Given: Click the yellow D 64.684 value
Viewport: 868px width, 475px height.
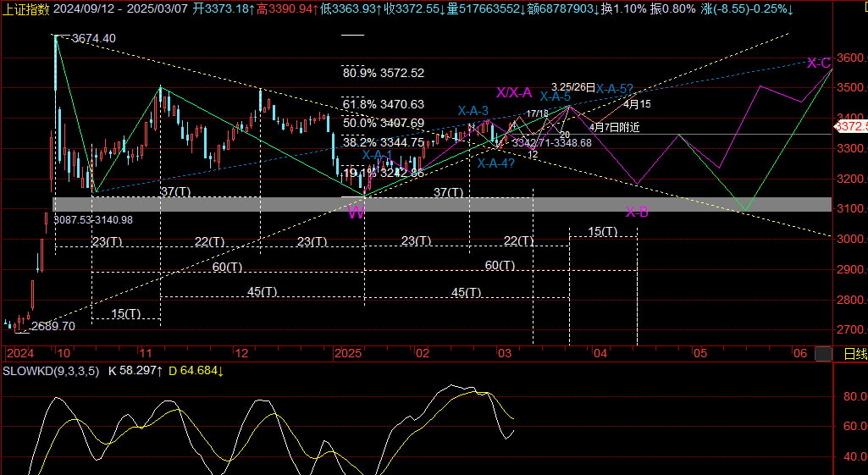Looking at the screenshot, I should tap(196, 371).
